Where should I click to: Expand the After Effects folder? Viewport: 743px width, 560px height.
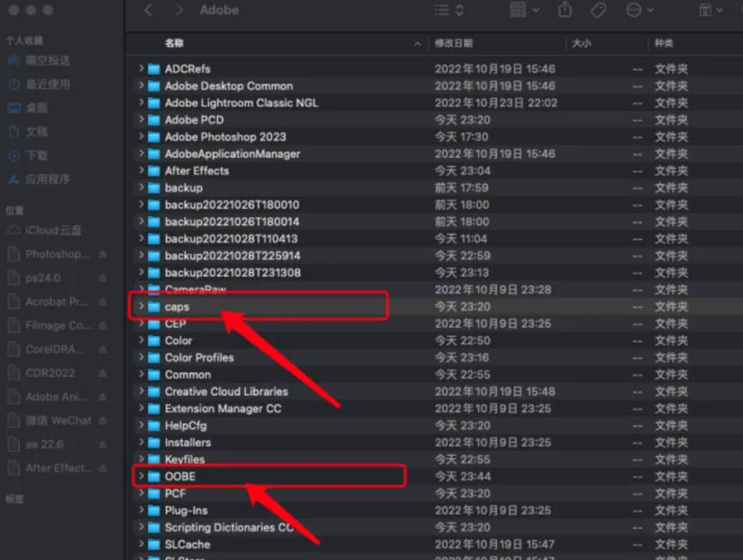[x=141, y=170]
